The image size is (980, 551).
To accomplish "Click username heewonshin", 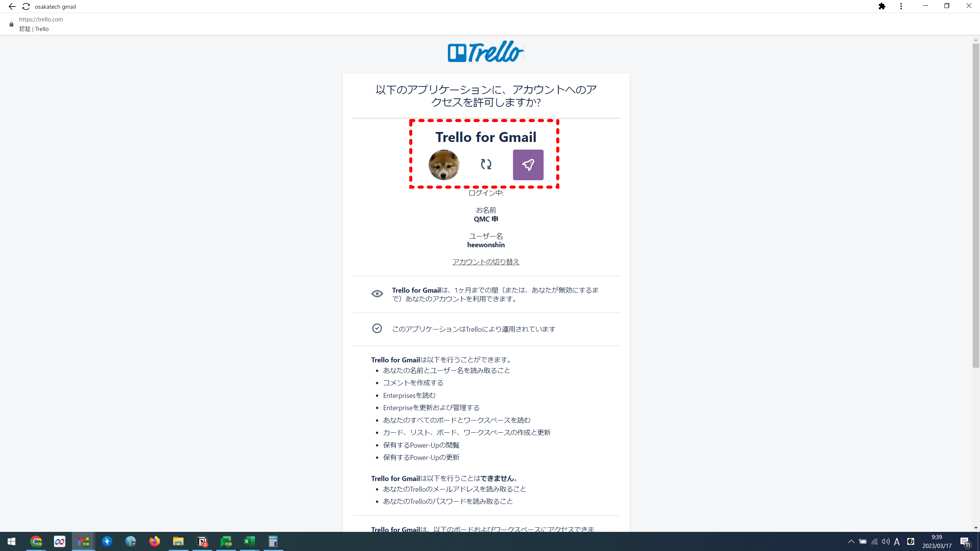I will click(x=486, y=245).
